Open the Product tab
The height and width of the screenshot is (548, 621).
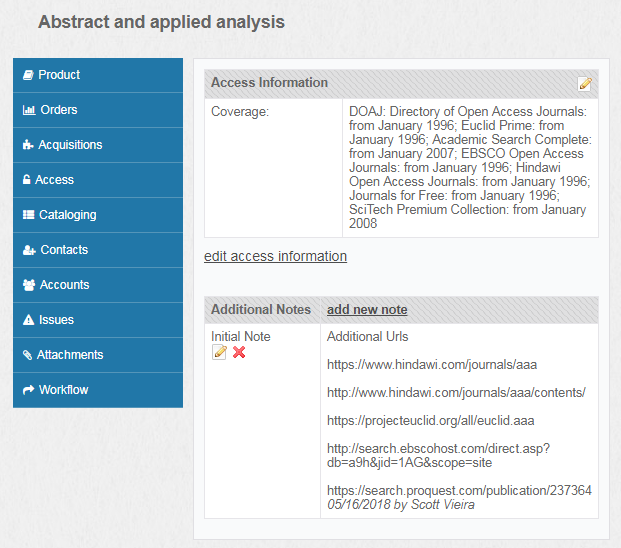click(98, 75)
